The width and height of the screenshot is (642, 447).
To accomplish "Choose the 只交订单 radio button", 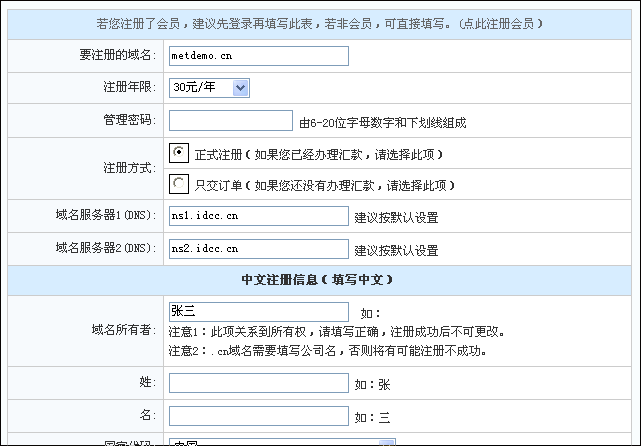I will click(179, 184).
